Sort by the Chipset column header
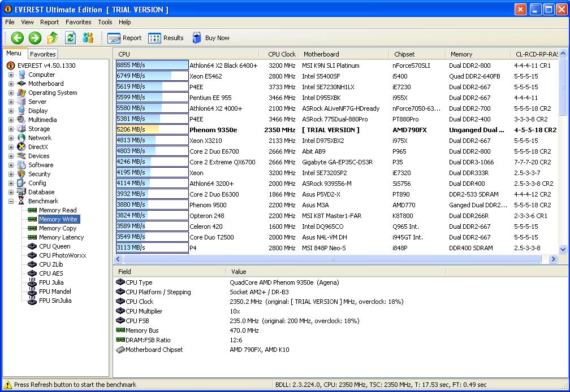570x392 pixels. point(417,54)
